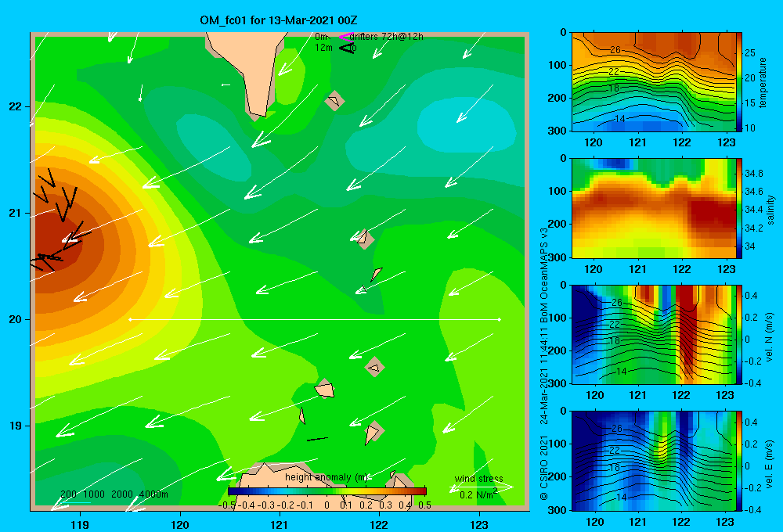
Task: Click latitude label 21 on main map
Action: [15, 213]
